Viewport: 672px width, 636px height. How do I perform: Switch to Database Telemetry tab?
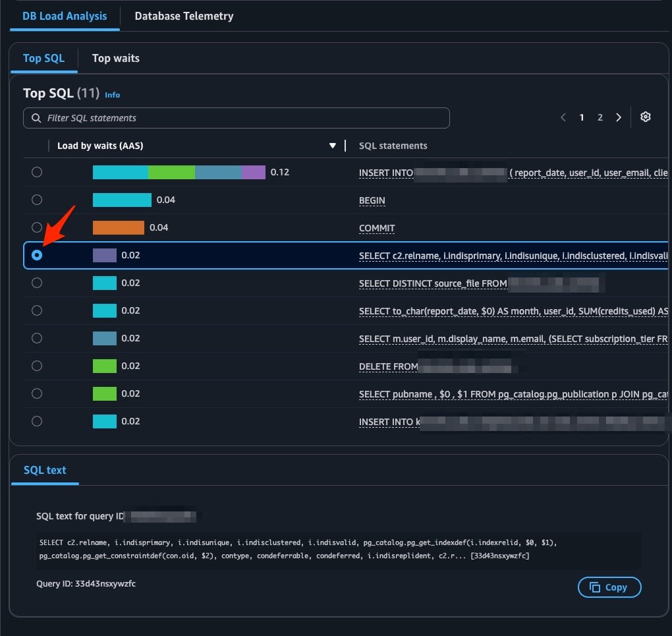pyautogui.click(x=184, y=16)
